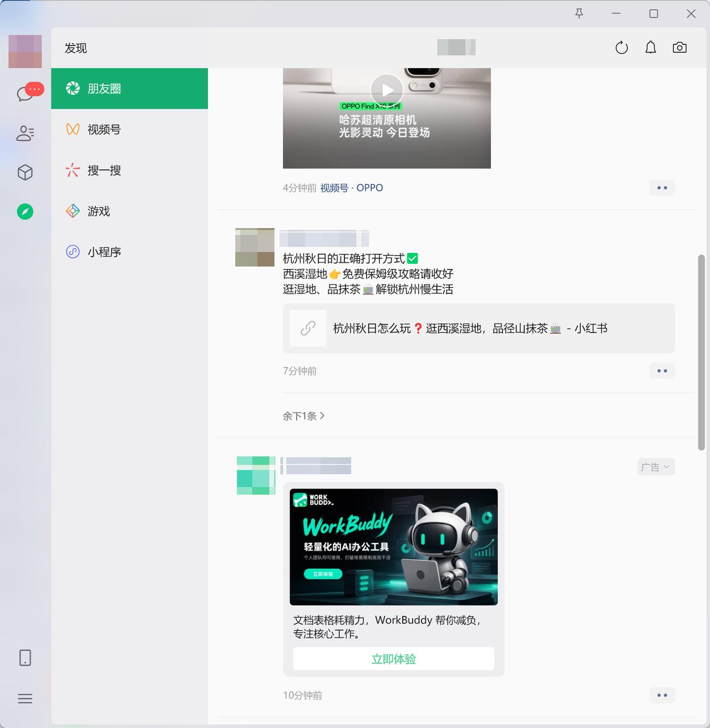The width and height of the screenshot is (710, 728).
Task: Click the 发现 header title
Action: pos(76,48)
